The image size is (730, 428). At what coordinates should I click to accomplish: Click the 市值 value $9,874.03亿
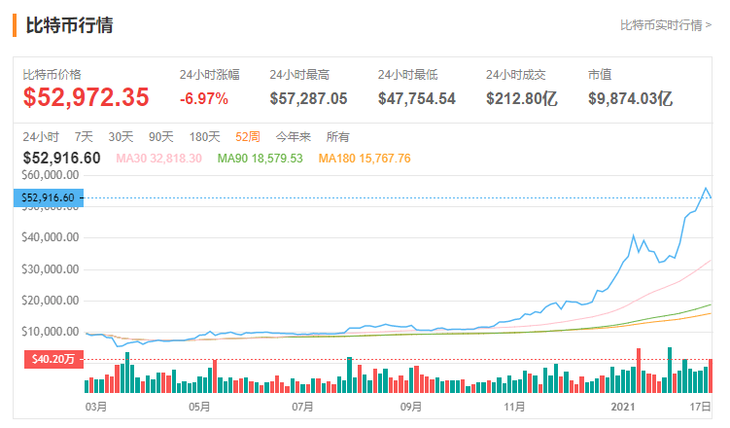click(630, 98)
